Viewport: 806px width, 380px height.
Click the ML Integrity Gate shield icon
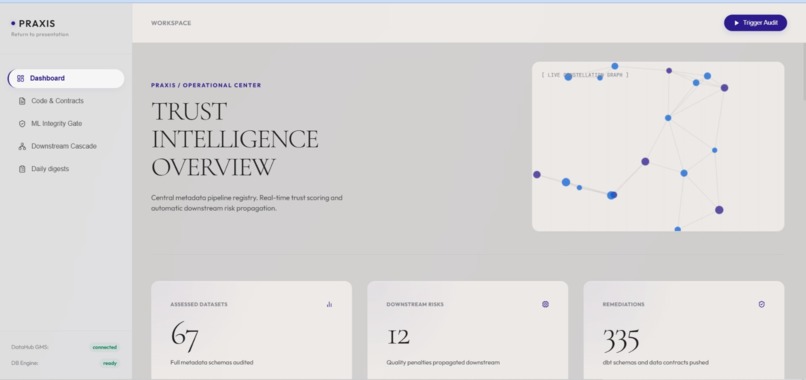pyautogui.click(x=22, y=123)
